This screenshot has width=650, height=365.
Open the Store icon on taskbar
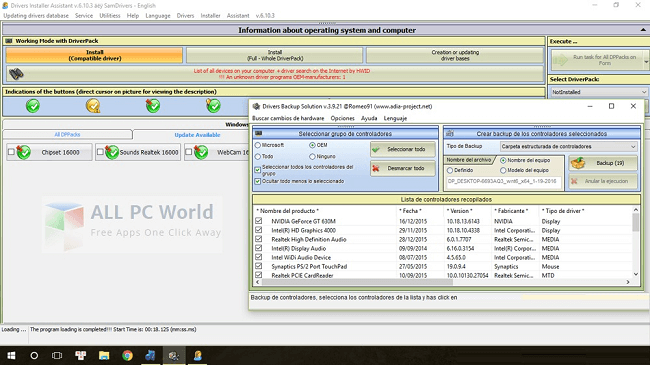(x=80, y=355)
